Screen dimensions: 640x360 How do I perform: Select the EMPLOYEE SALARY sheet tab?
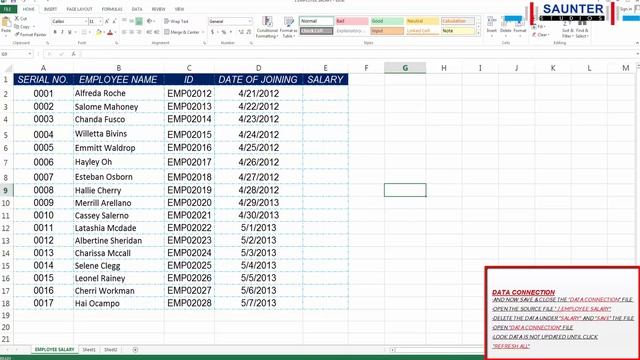[54, 350]
